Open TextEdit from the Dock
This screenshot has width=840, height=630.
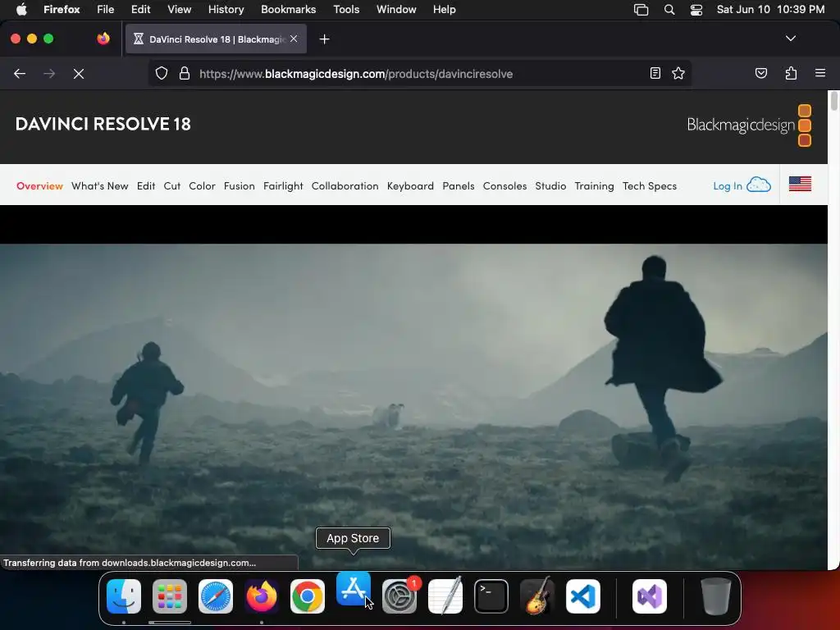pos(445,596)
